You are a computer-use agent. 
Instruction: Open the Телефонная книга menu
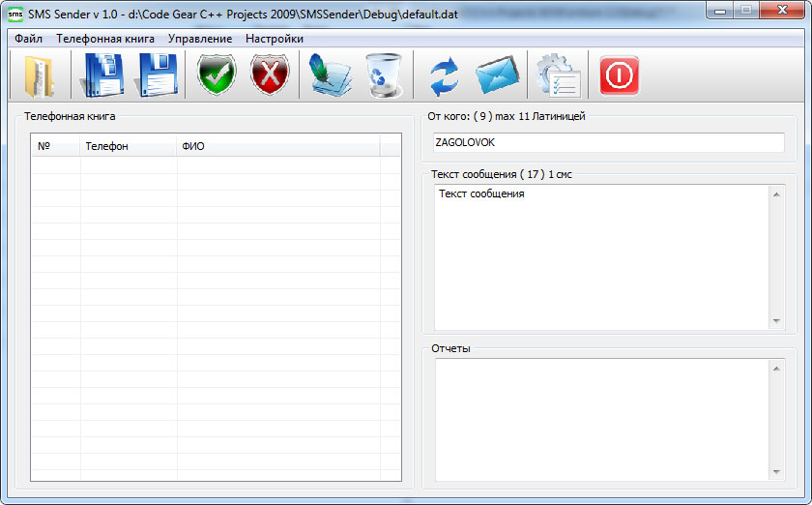click(x=105, y=39)
